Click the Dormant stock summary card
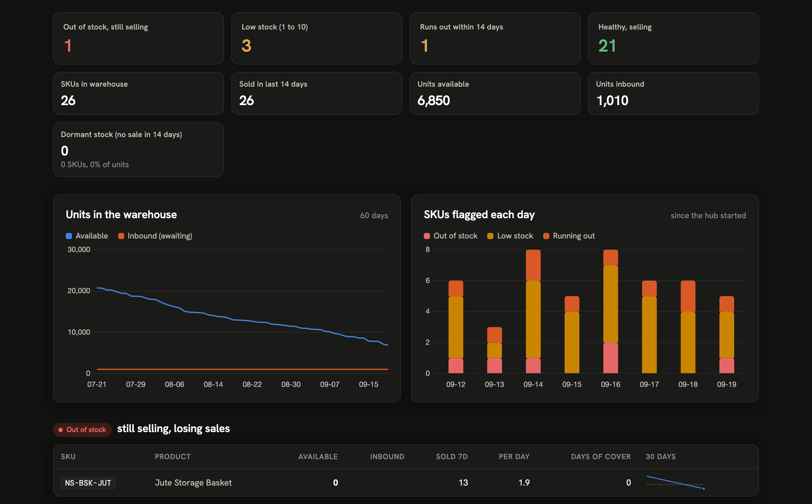812x504 pixels. [x=138, y=150]
